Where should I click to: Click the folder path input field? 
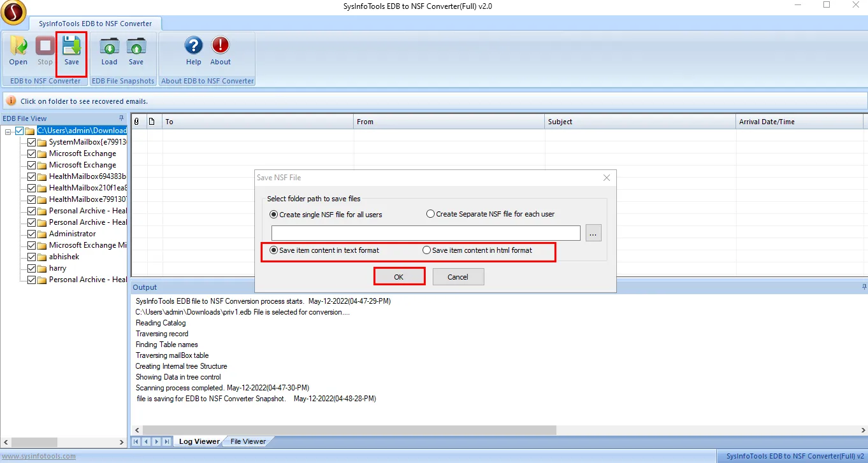click(x=426, y=233)
